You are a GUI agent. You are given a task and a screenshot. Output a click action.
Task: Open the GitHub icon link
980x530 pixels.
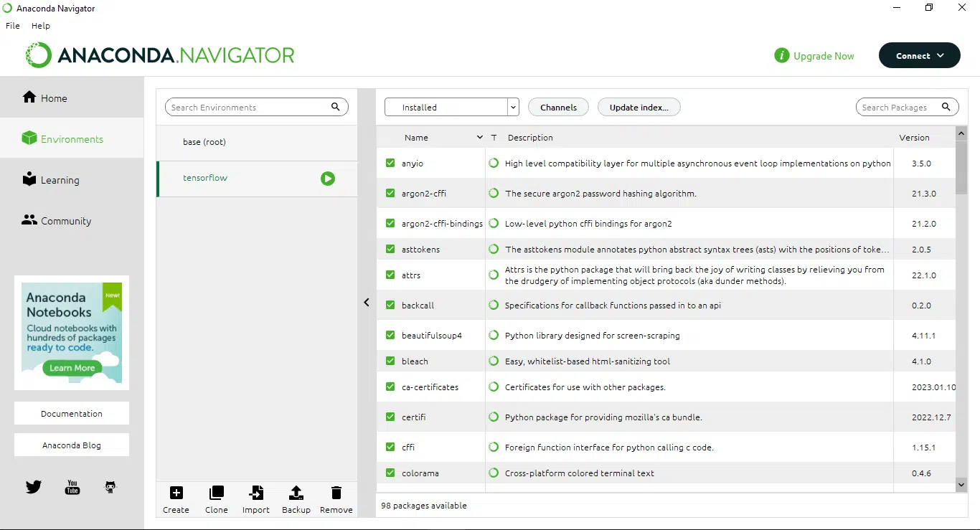click(110, 487)
